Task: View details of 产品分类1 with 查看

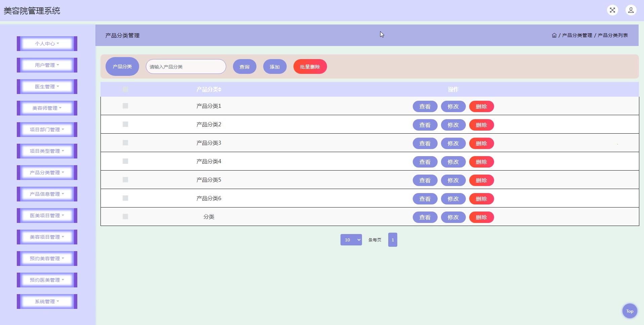Action: [x=425, y=106]
